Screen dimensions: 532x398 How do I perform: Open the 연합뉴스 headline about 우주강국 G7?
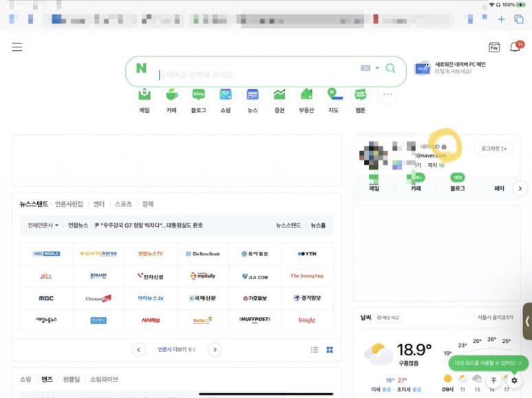tap(148, 225)
